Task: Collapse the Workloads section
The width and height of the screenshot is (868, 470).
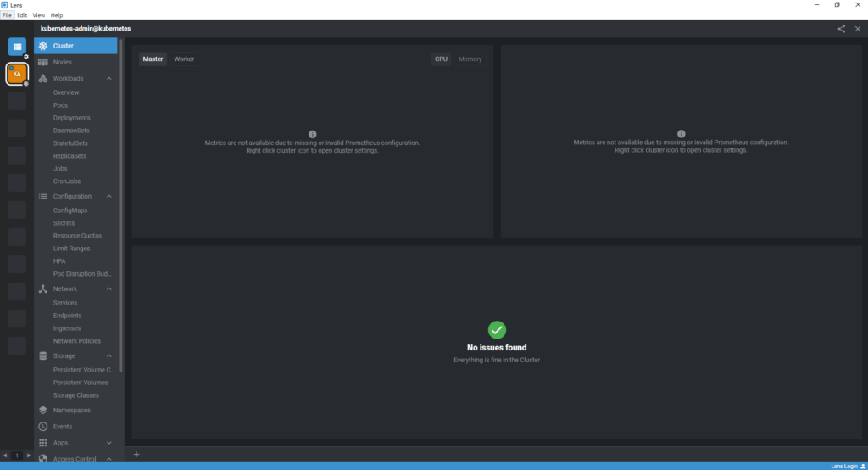Action: tap(109, 79)
